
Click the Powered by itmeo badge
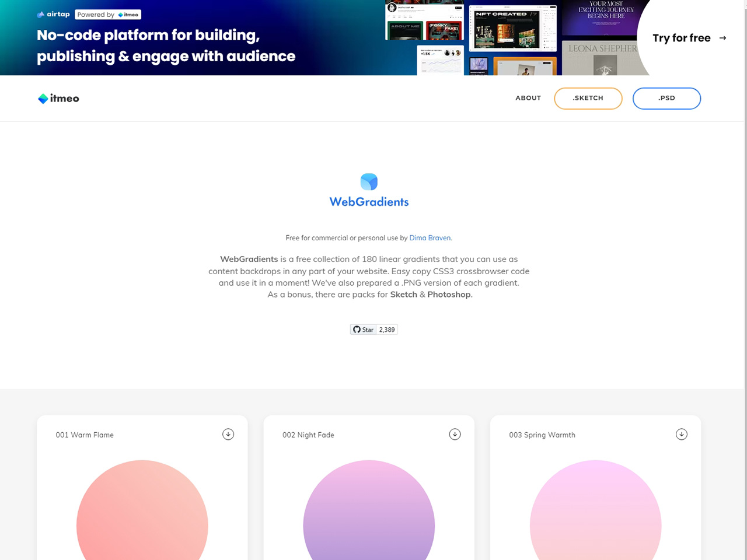(x=108, y=14)
